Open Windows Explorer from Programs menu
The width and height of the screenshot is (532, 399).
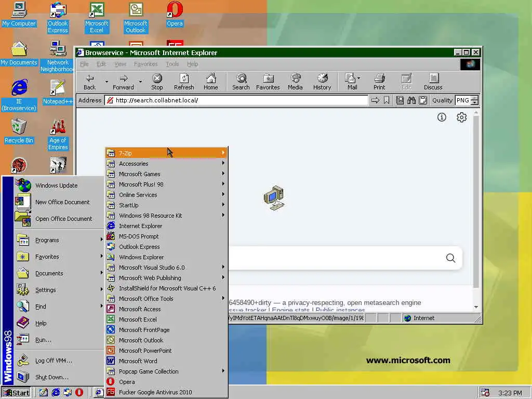click(166, 257)
